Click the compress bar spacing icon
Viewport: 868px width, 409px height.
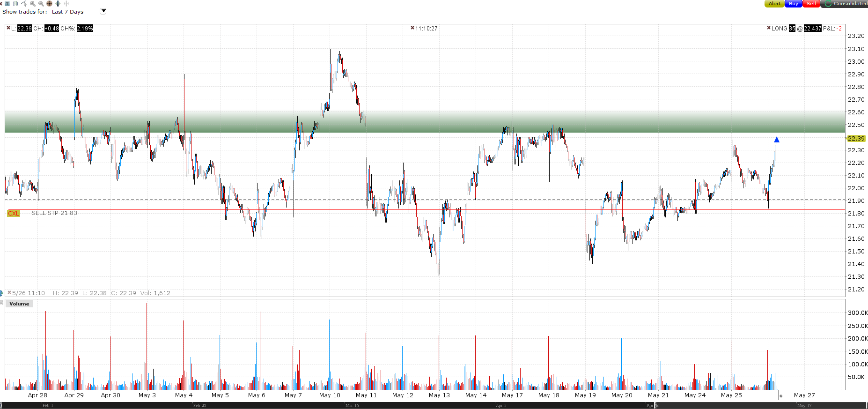pyautogui.click(x=66, y=3)
